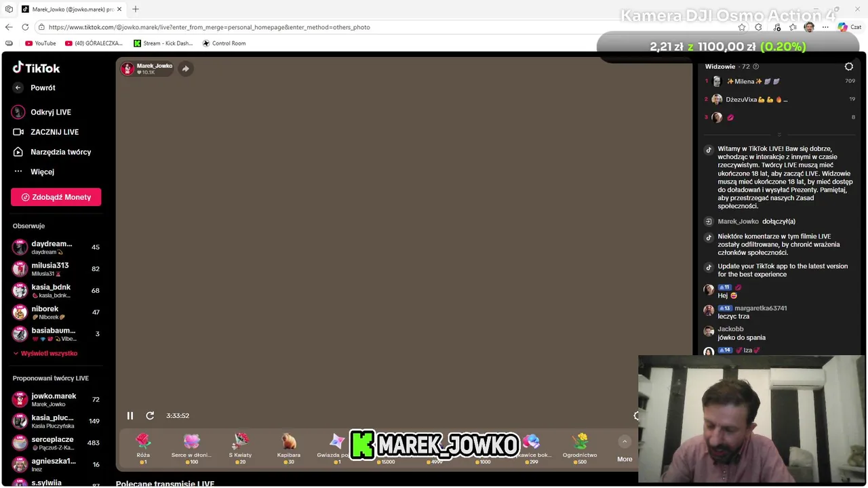Click the media control music icon

(776, 27)
